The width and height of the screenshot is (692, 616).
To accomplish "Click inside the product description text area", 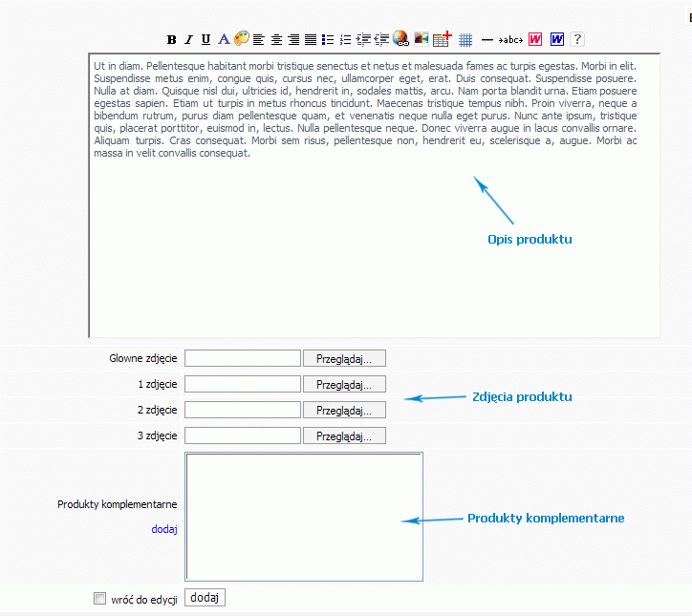I will click(x=375, y=196).
